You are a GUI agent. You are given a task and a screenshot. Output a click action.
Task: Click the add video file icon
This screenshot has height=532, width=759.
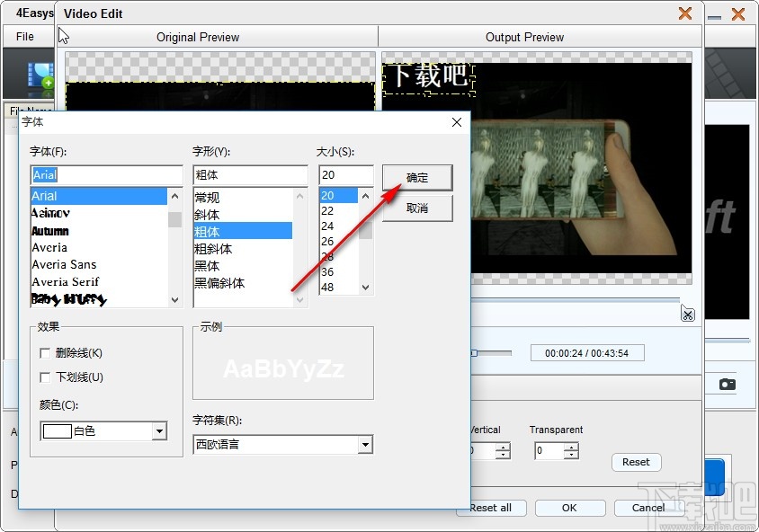click(x=40, y=75)
